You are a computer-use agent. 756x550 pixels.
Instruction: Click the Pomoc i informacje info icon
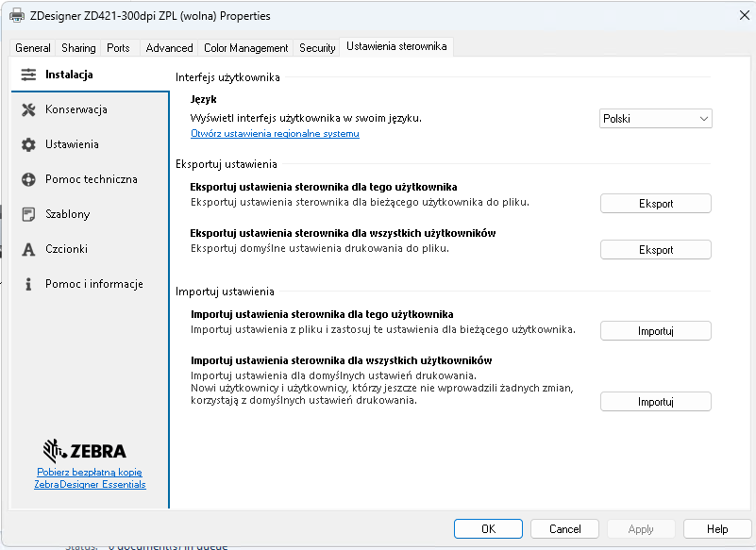point(28,284)
